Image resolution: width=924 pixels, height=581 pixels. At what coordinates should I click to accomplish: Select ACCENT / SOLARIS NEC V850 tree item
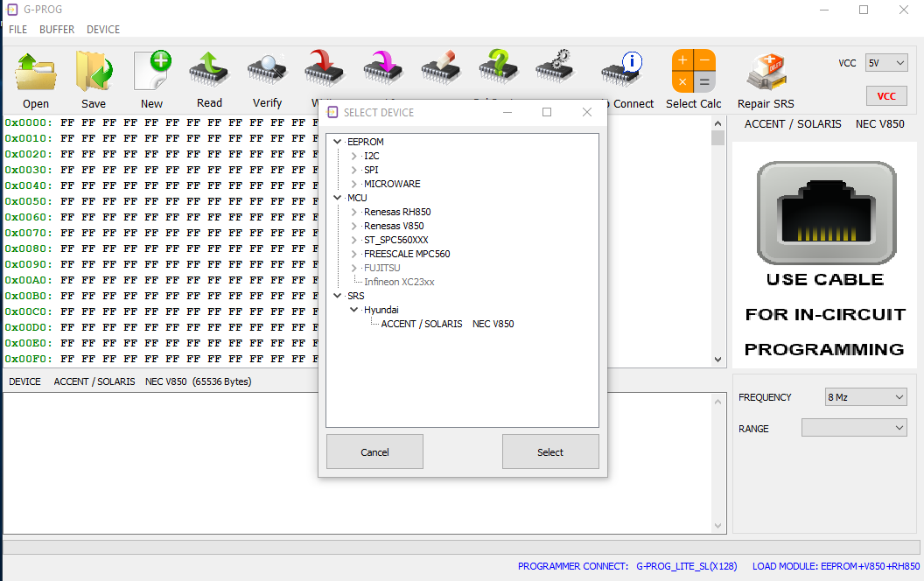coord(447,324)
